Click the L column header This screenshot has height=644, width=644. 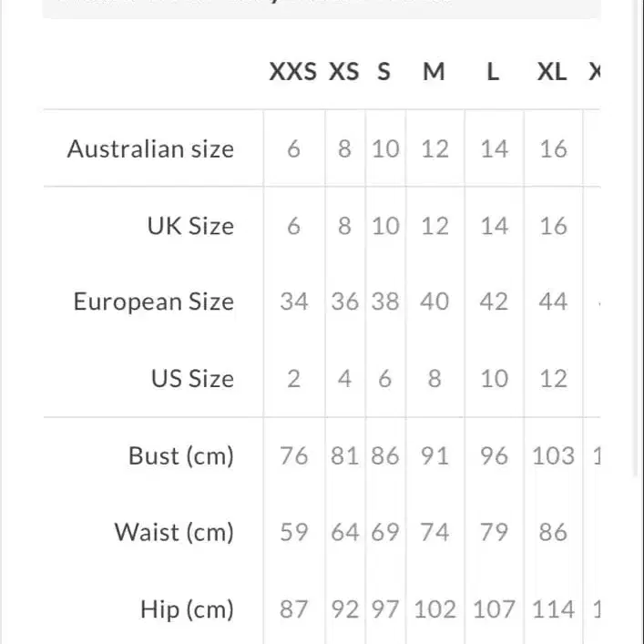(x=493, y=72)
